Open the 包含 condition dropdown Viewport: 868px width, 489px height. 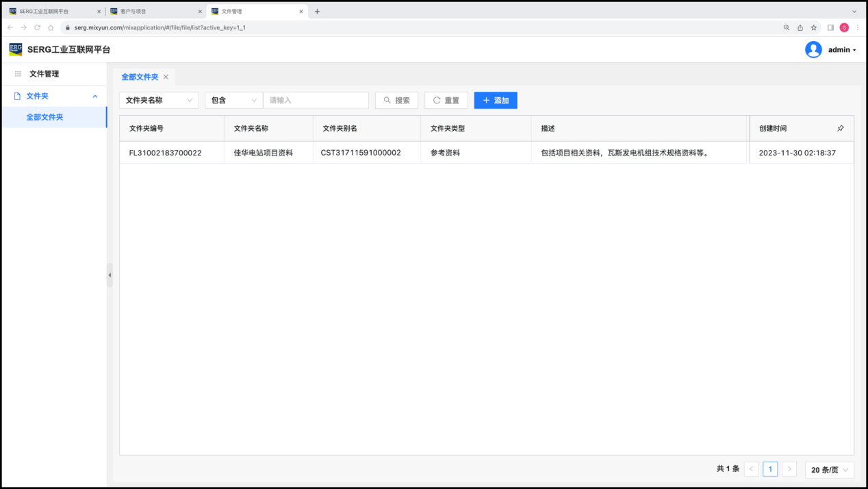233,101
